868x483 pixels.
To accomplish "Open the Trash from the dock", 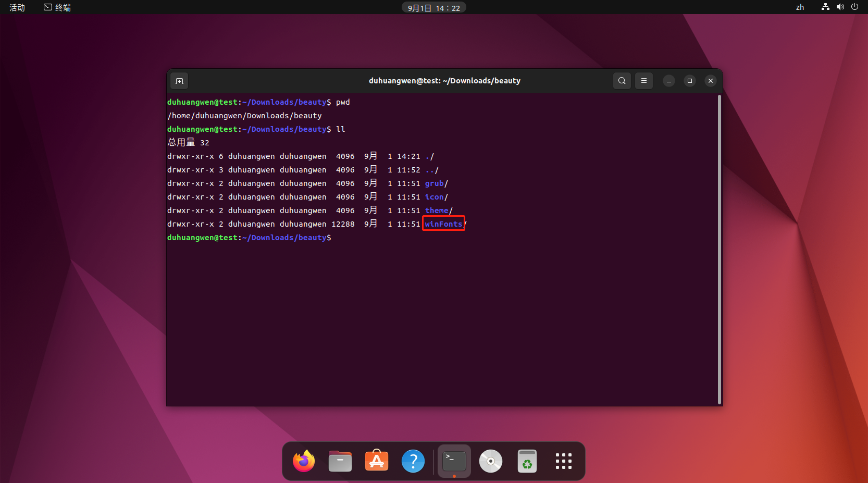I will point(527,461).
